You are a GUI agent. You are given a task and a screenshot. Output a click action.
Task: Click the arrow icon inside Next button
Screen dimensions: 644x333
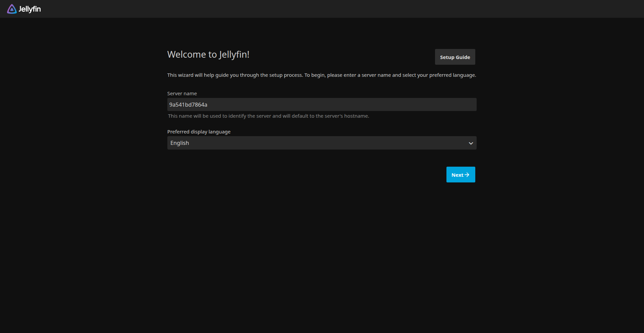coord(467,175)
